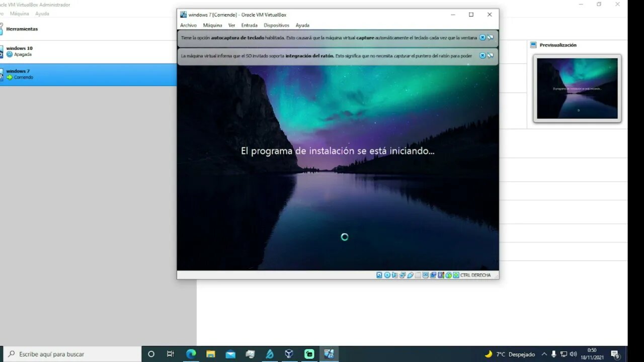Open File Explorer from taskbar
The height and width of the screenshot is (362, 644).
coord(211,354)
